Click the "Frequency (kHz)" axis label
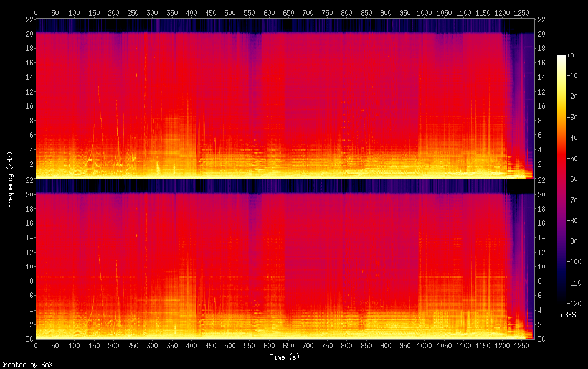588x369 pixels. pyautogui.click(x=10, y=179)
